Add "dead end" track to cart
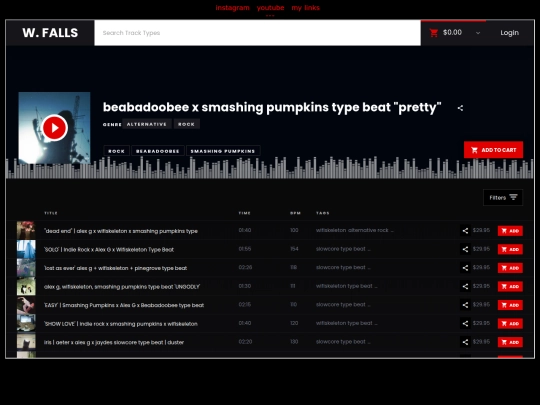540x405 pixels. click(x=510, y=231)
